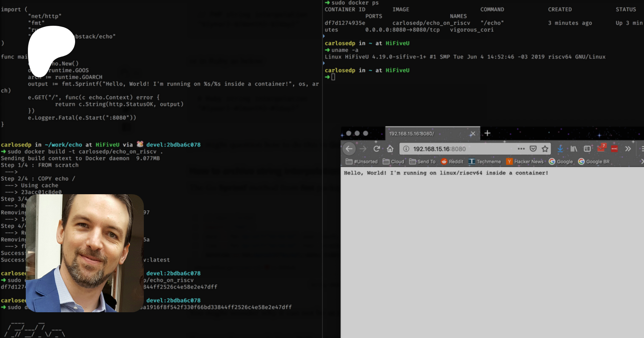Viewport: 644px width, 338px height.
Task: Open the #Unsorted bookmarks folder
Action: (x=362, y=162)
